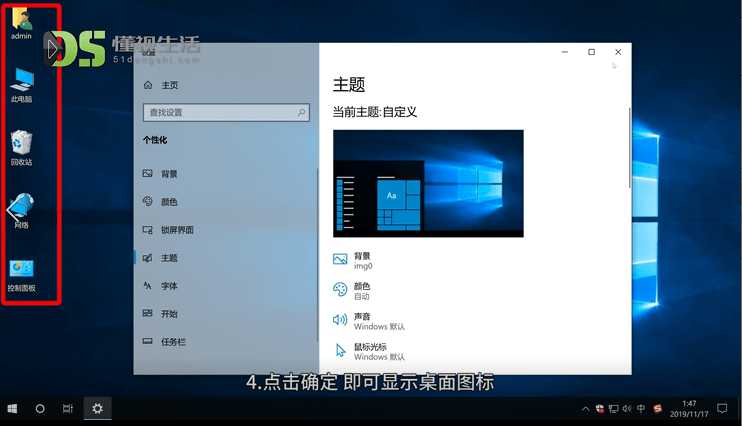Image resolution: width=742 pixels, height=426 pixels.
Task: Open Cortana search circle on taskbar
Action: point(40,408)
